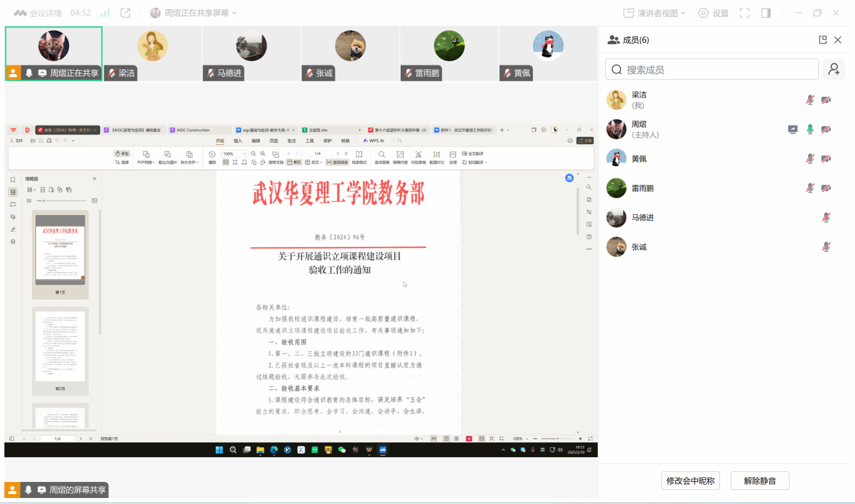
Task: Toggle the side panel layout icon
Action: 766,13
